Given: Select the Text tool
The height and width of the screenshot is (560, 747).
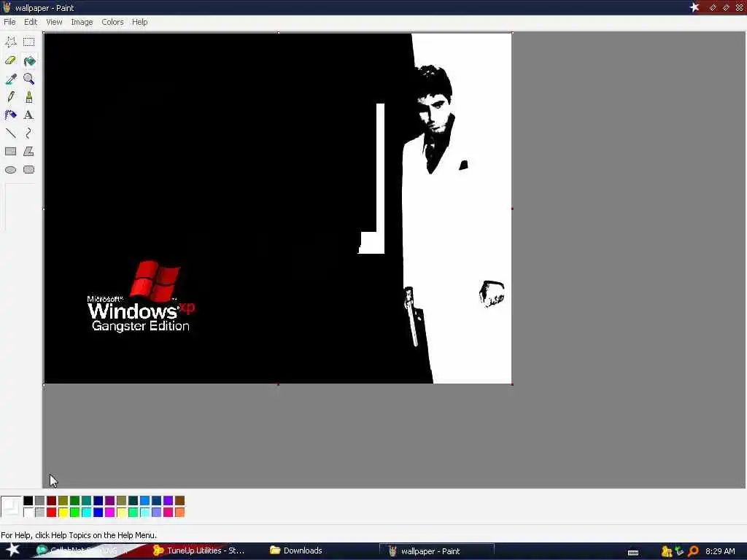Looking at the screenshot, I should 28,114.
